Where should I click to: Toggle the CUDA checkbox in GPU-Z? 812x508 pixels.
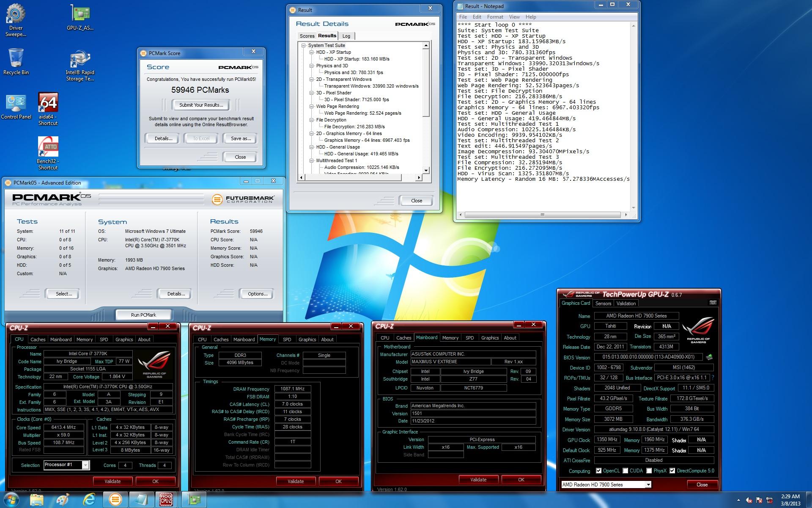(625, 471)
